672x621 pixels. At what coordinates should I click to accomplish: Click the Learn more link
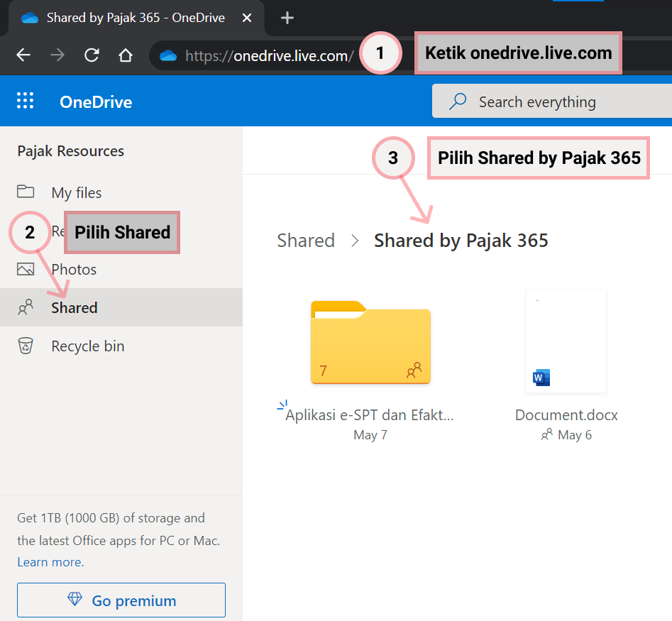[x=50, y=562]
